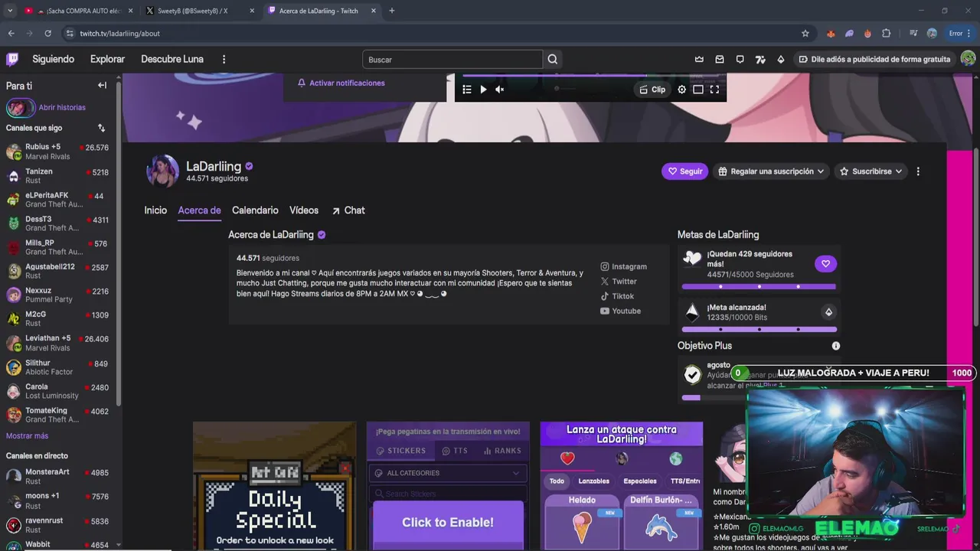The width and height of the screenshot is (980, 551).
Task: Click the heart follow goal button
Action: coord(825,264)
